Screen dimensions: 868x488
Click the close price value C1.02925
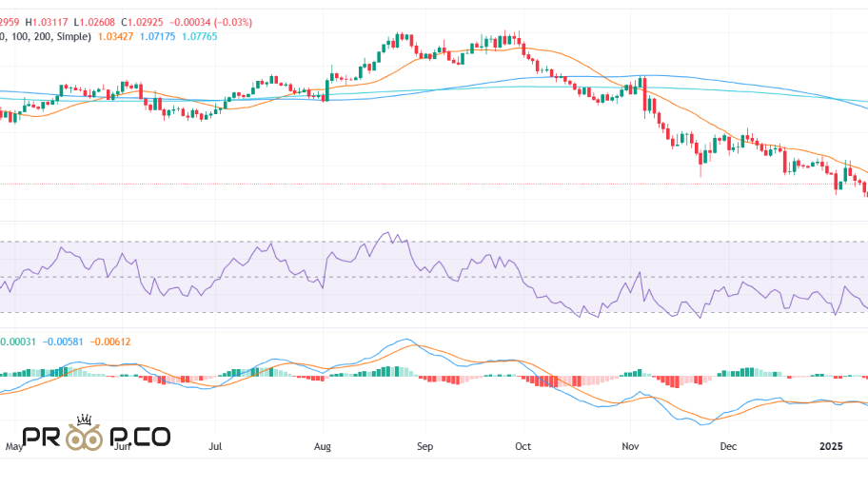click(x=142, y=23)
